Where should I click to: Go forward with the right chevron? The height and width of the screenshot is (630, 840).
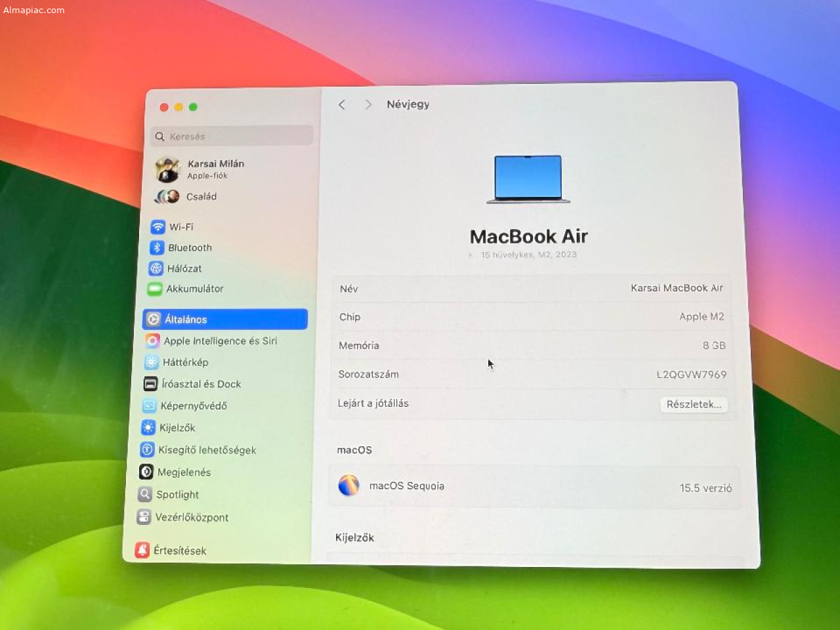click(368, 105)
